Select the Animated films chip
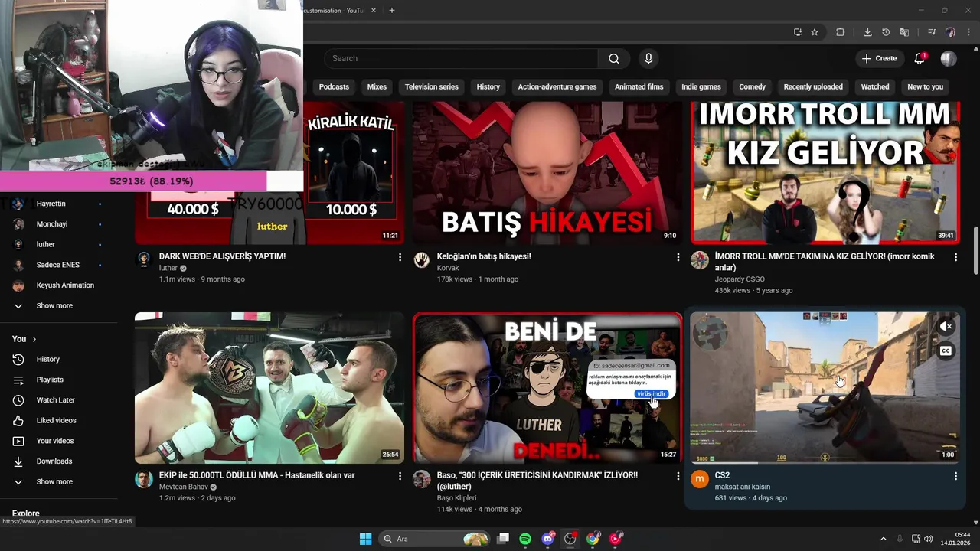 coord(639,86)
